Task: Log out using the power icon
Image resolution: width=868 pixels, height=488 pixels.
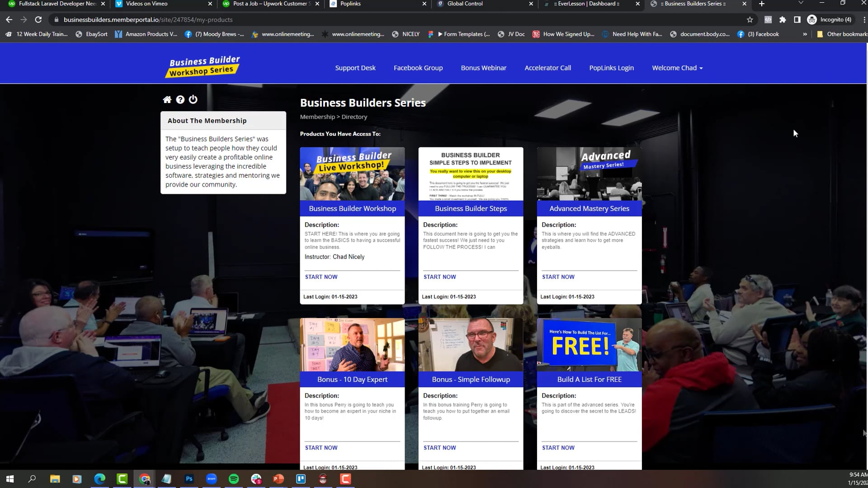Action: [x=193, y=99]
